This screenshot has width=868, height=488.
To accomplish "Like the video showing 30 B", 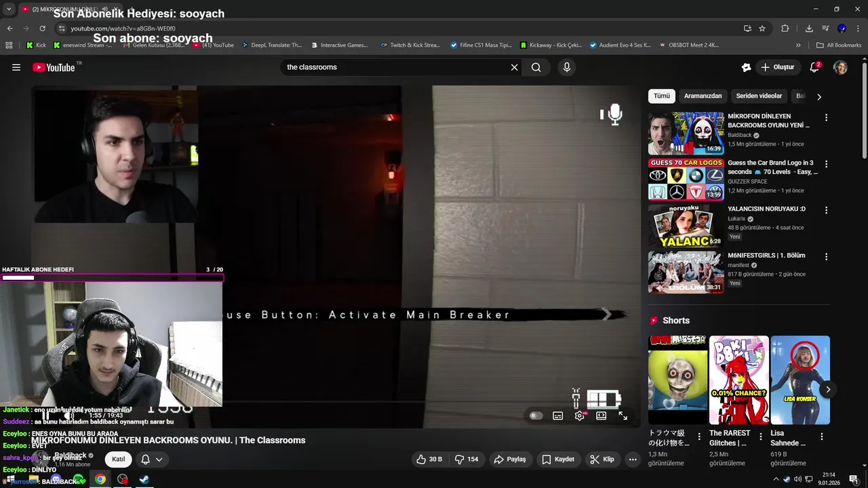I will (429, 459).
